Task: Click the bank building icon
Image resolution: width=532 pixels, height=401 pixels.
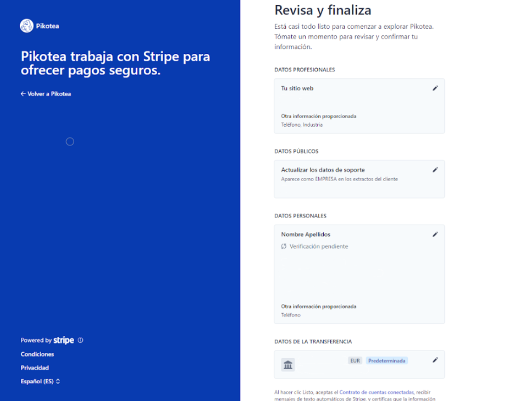Action: pyautogui.click(x=288, y=364)
